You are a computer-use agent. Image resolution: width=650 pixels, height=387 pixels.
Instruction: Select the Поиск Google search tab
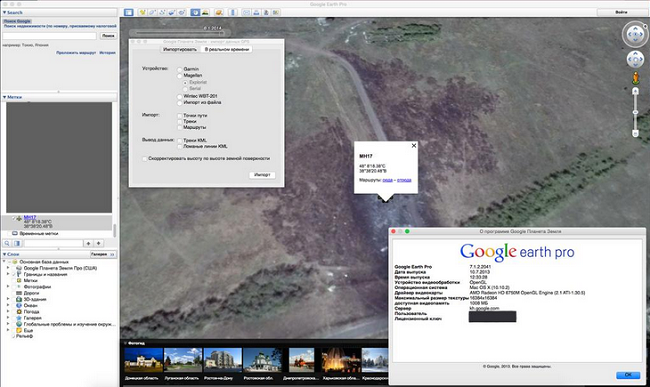(x=17, y=21)
